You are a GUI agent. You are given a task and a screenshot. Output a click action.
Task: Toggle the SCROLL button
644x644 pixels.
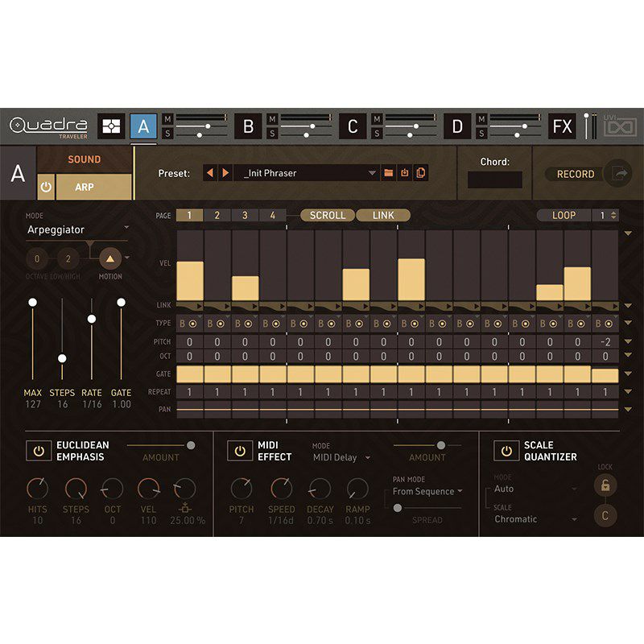(328, 215)
